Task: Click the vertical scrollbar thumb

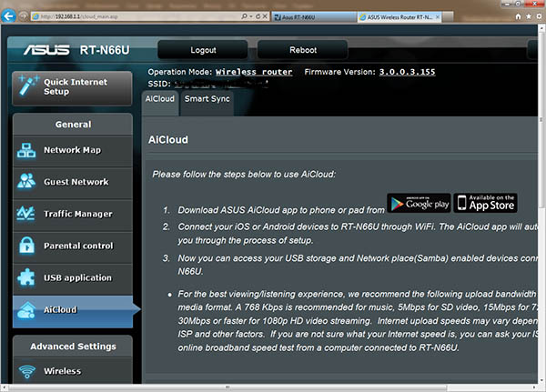Action: pyautogui.click(x=541, y=122)
